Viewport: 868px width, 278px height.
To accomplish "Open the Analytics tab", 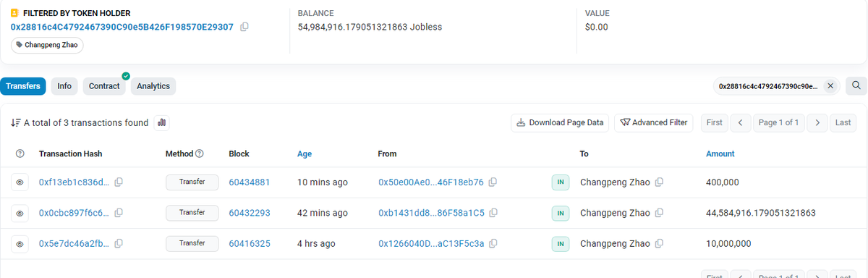I will (x=153, y=86).
